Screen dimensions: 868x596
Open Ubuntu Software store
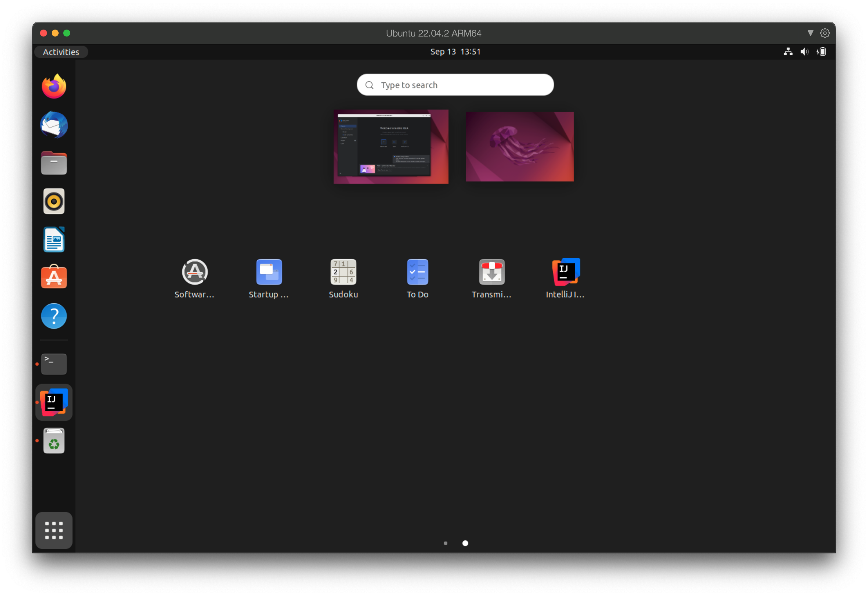click(x=53, y=277)
